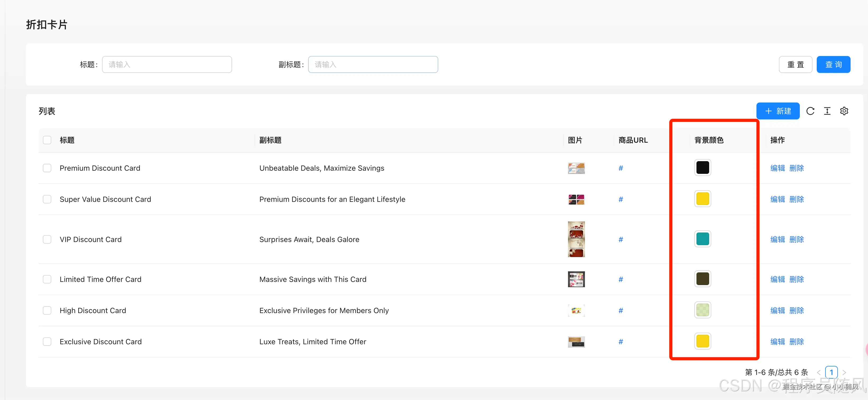Toggle the select-all checkbox in the header
The height and width of the screenshot is (400, 868).
pyautogui.click(x=47, y=140)
